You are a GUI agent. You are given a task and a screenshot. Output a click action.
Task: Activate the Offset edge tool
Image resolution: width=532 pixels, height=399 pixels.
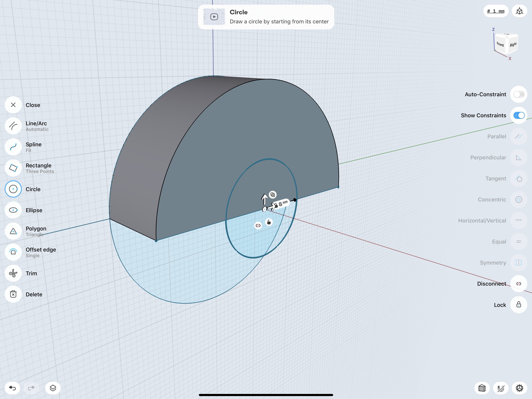pyautogui.click(x=13, y=252)
